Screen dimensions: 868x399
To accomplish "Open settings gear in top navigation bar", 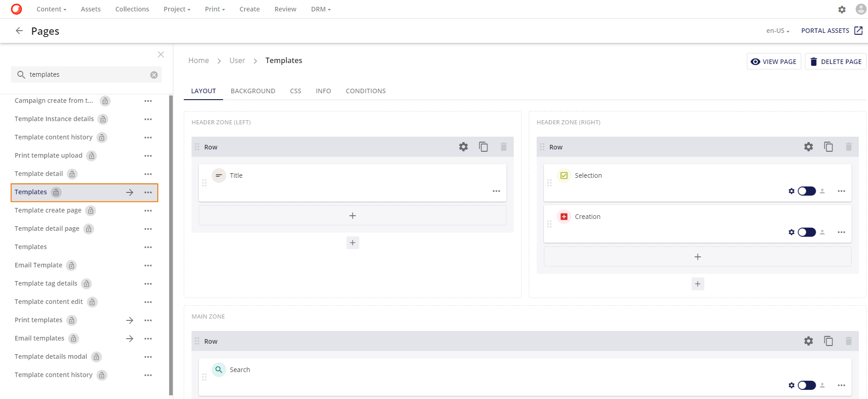I will [x=841, y=9].
